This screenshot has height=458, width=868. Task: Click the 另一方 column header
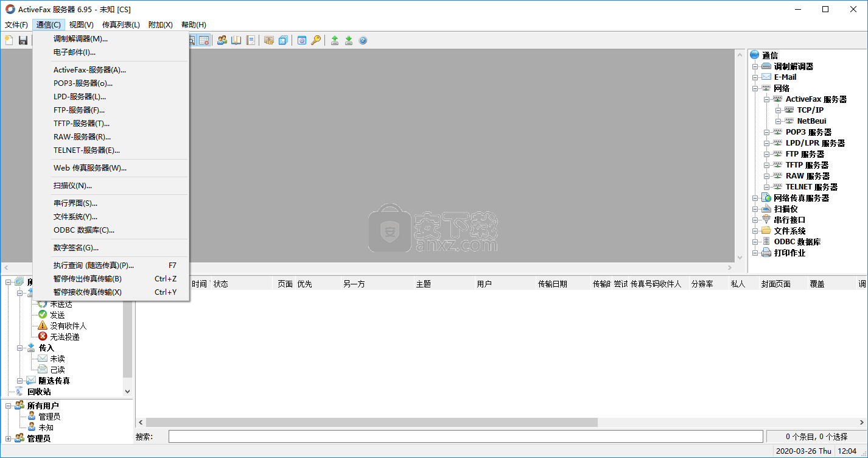pyautogui.click(x=377, y=284)
